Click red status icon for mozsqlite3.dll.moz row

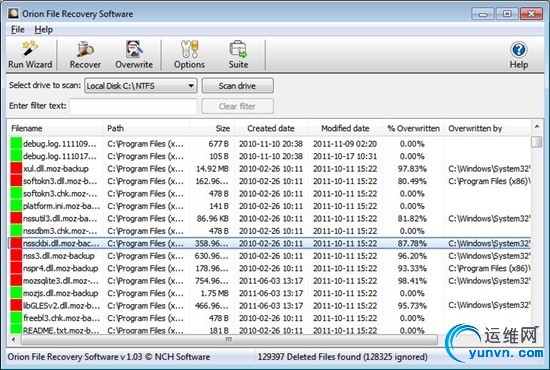pyautogui.click(x=16, y=281)
